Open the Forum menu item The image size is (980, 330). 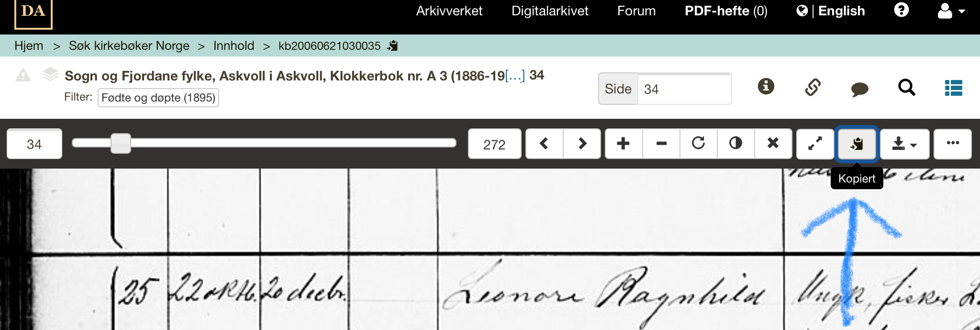pyautogui.click(x=636, y=11)
